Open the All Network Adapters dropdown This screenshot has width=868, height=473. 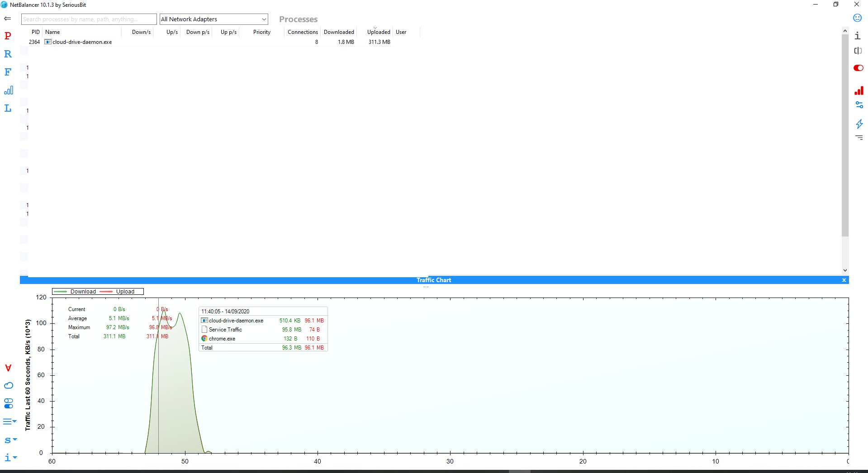coord(213,19)
